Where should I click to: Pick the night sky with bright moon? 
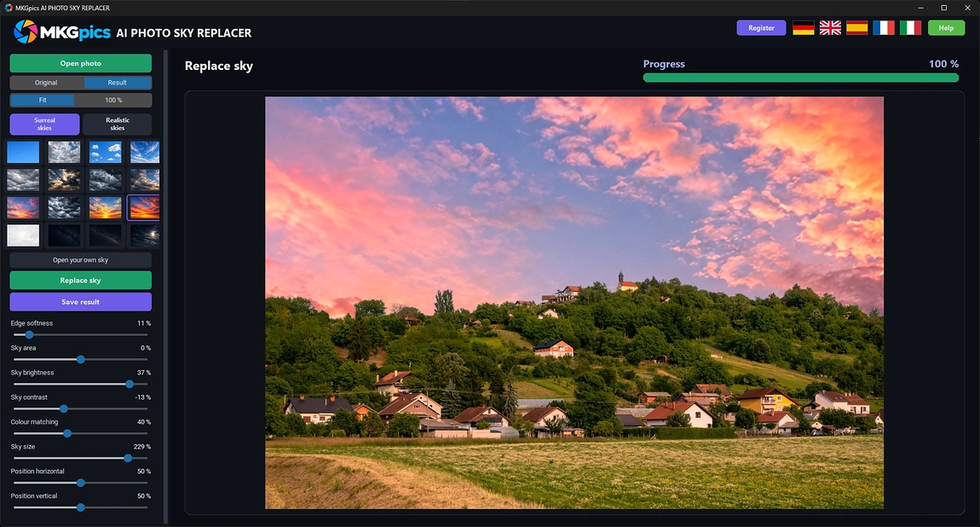[x=144, y=235]
